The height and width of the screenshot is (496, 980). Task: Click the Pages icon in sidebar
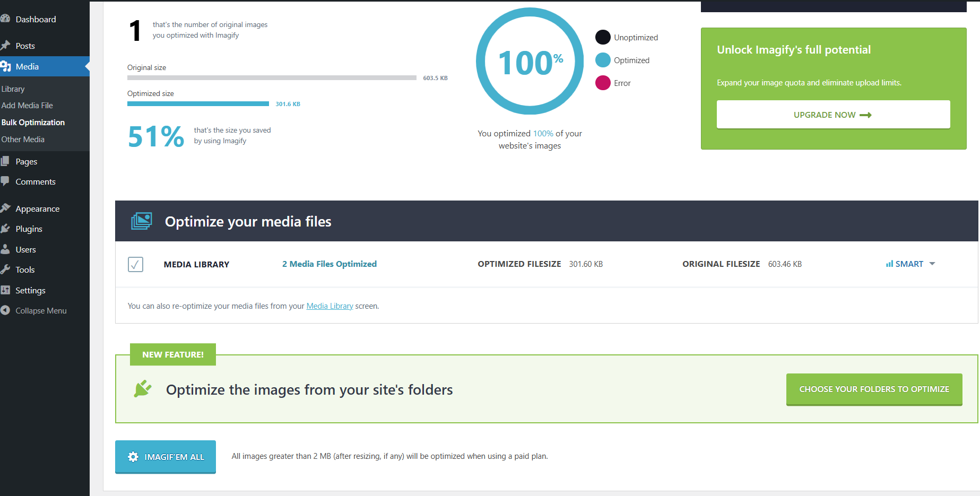(5, 161)
